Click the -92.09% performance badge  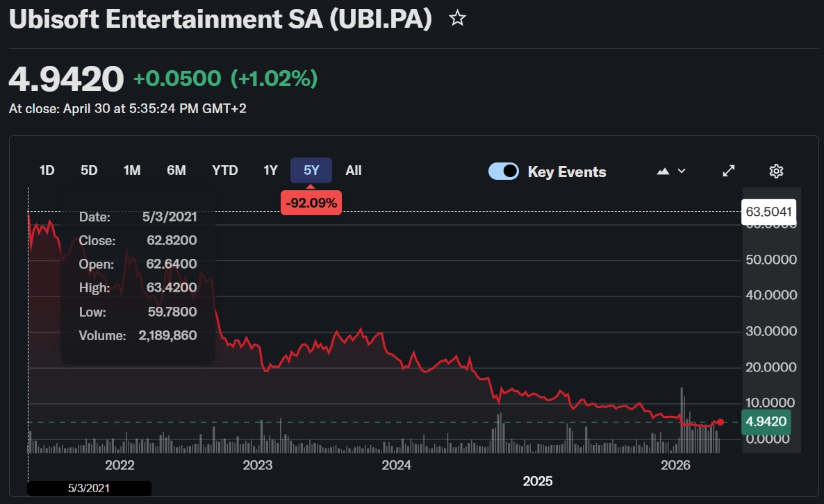pos(311,203)
